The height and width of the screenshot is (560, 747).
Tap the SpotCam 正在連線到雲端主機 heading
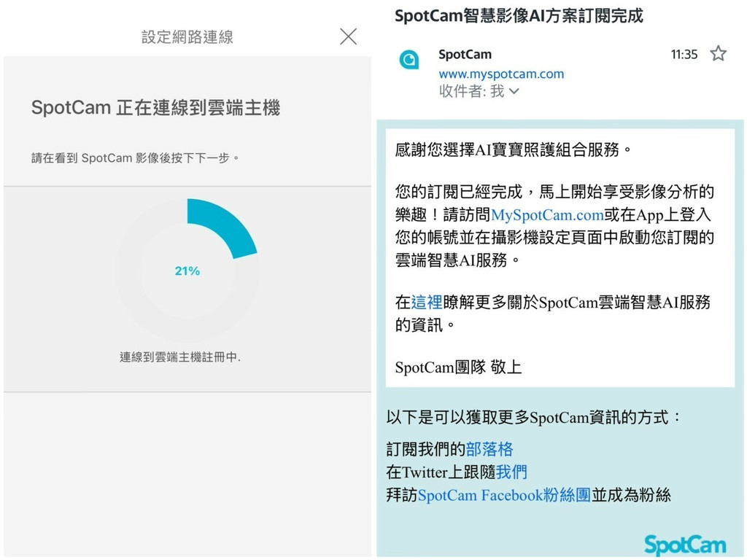(x=155, y=109)
